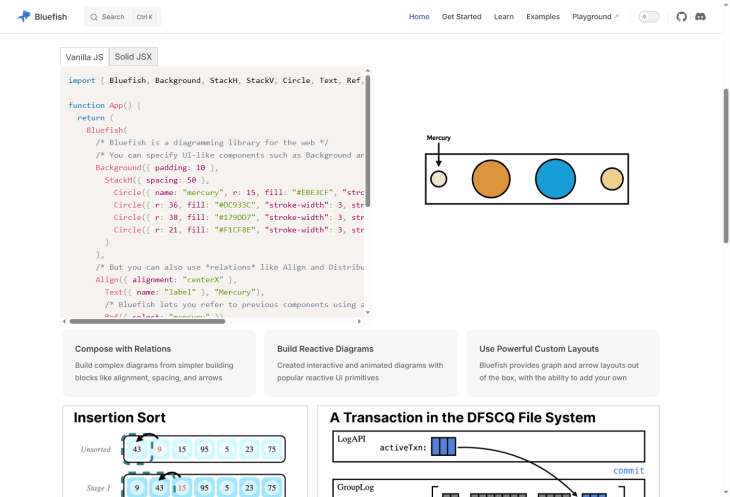Switch to the Vanilla JS tab
This screenshot has height=497, width=730.
pyautogui.click(x=84, y=57)
